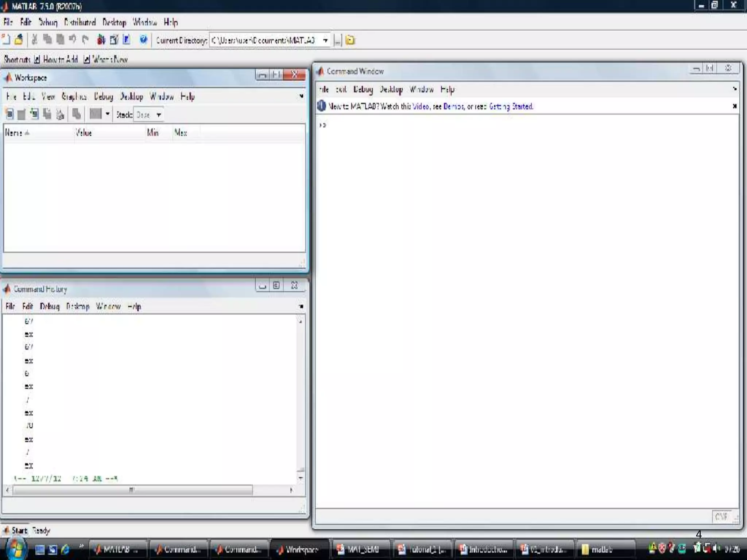Open the Distributed menu in MATLAB menubar
The image size is (747, 560).
tap(80, 22)
